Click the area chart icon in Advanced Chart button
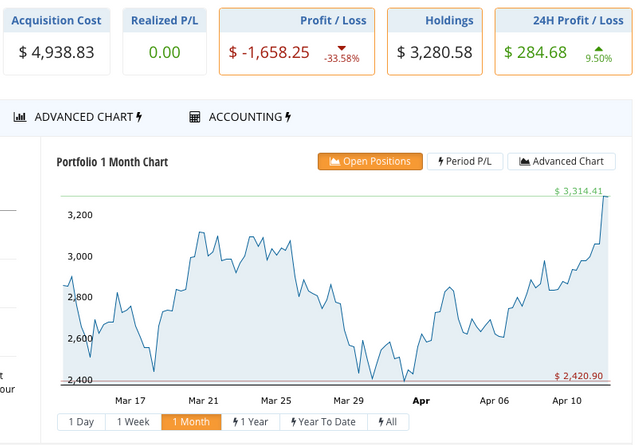 [x=524, y=162]
